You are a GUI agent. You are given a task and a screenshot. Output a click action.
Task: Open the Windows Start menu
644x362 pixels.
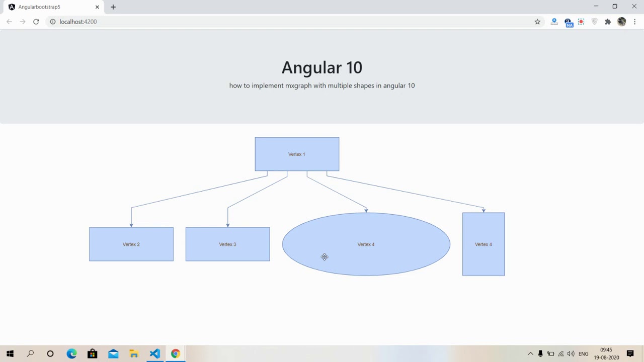[10, 353]
